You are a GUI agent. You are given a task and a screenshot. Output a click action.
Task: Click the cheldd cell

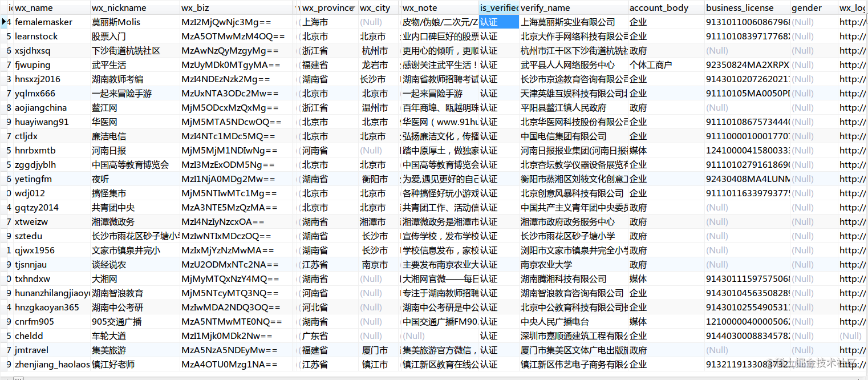(51, 336)
